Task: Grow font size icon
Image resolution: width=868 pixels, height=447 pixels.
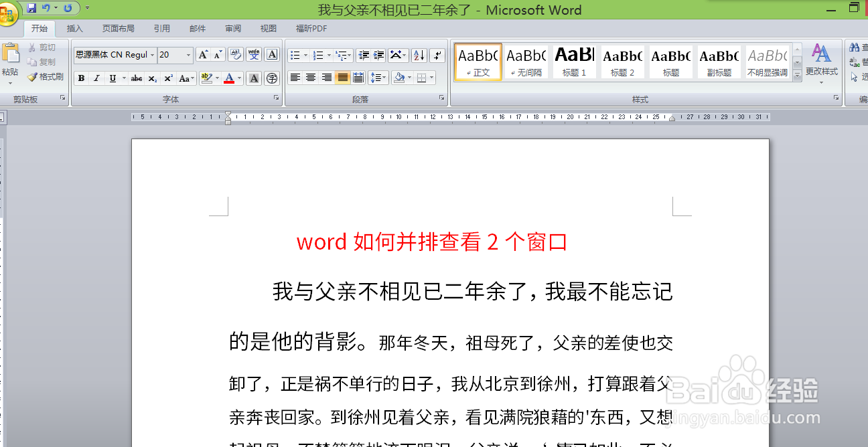Action: pyautogui.click(x=203, y=55)
